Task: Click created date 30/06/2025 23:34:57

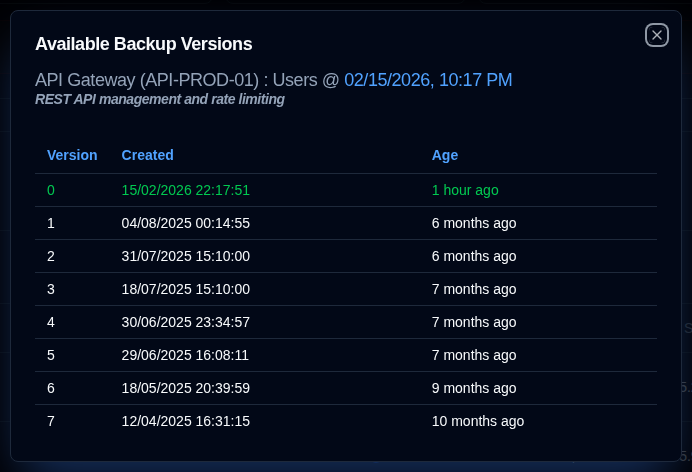Action: pyautogui.click(x=185, y=322)
